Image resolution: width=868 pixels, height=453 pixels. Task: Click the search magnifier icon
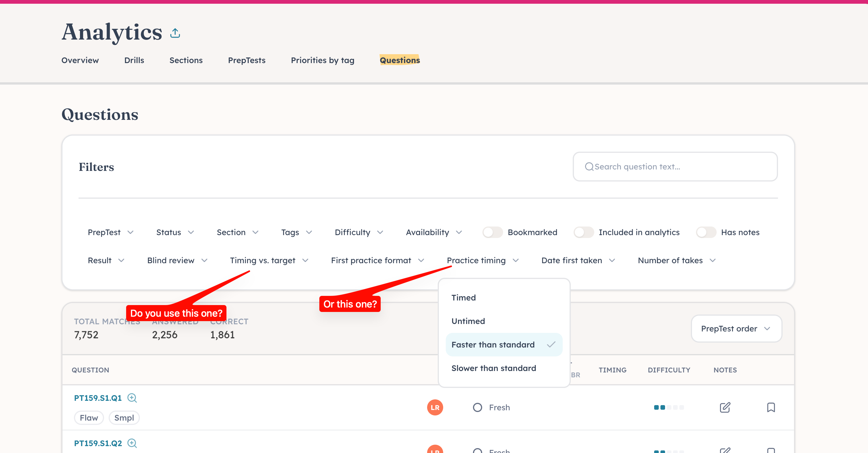pyautogui.click(x=589, y=167)
